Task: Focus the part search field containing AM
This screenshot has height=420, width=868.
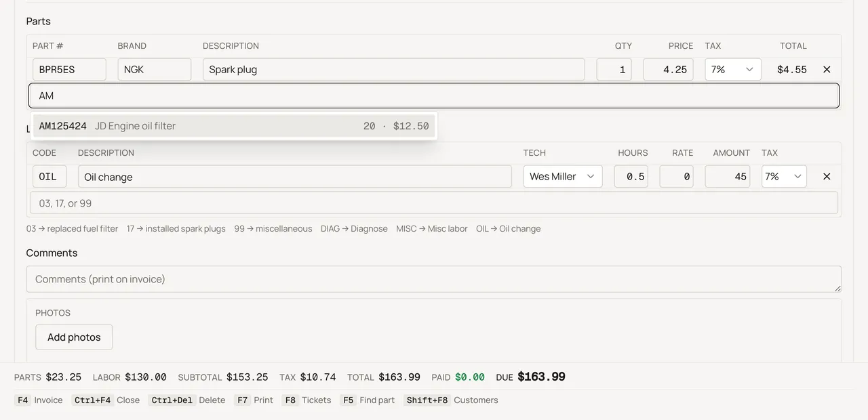Action: point(434,96)
